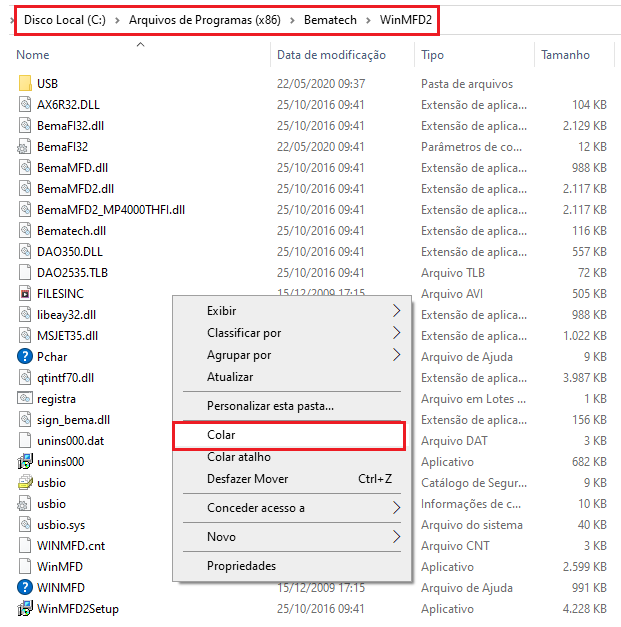The width and height of the screenshot is (621, 627).
Task: Select the MSJET35.dll file icon
Action: [25, 335]
